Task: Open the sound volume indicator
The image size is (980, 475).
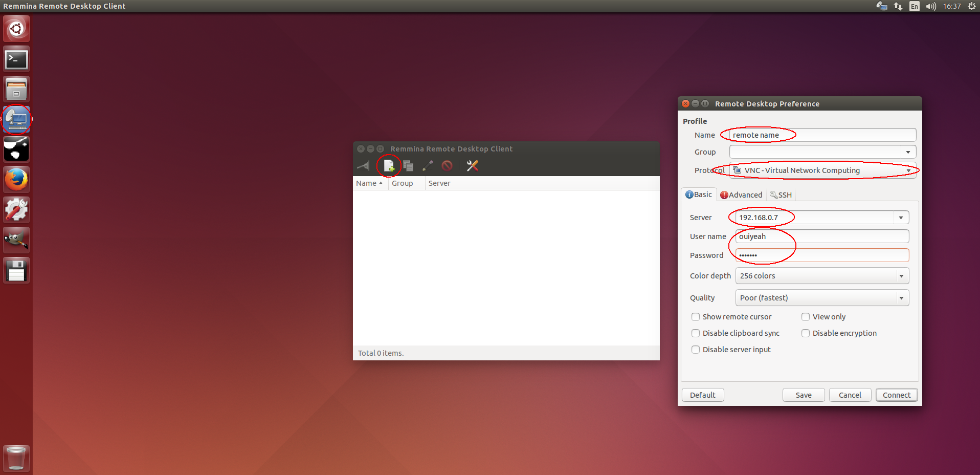Action: click(931, 6)
